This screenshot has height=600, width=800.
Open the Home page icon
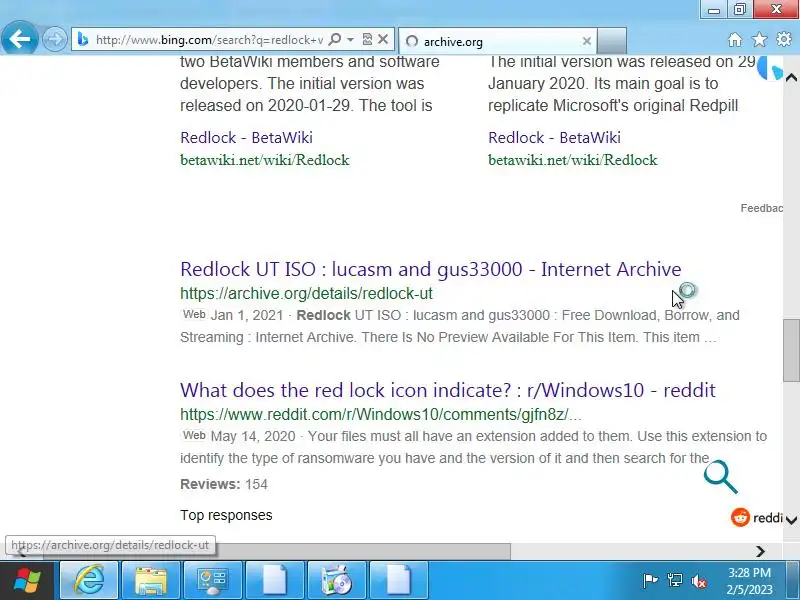point(735,39)
